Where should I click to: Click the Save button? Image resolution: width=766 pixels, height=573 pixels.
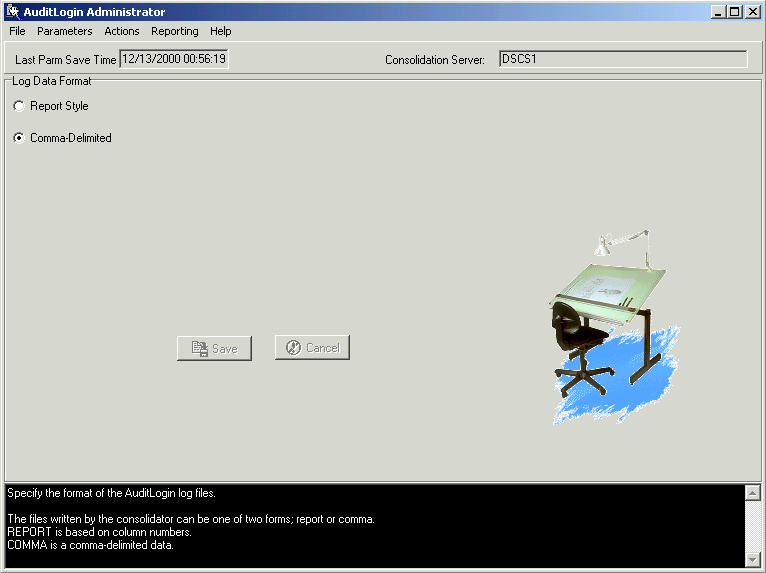tap(214, 348)
